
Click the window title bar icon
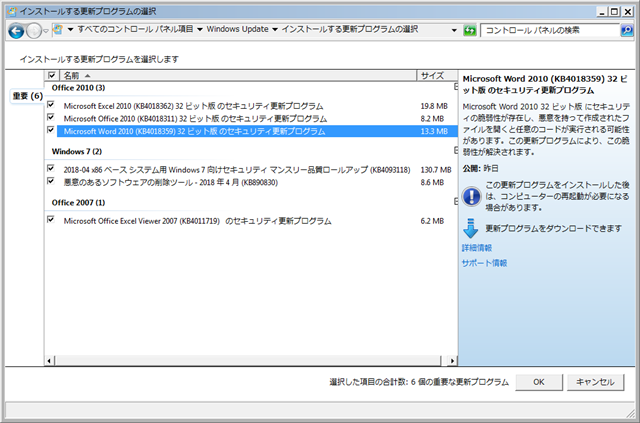click(x=12, y=11)
